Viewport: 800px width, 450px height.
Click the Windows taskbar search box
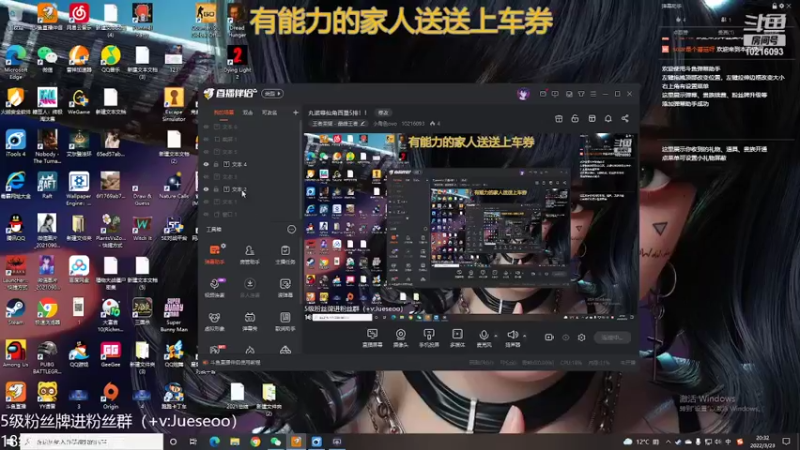point(92,441)
